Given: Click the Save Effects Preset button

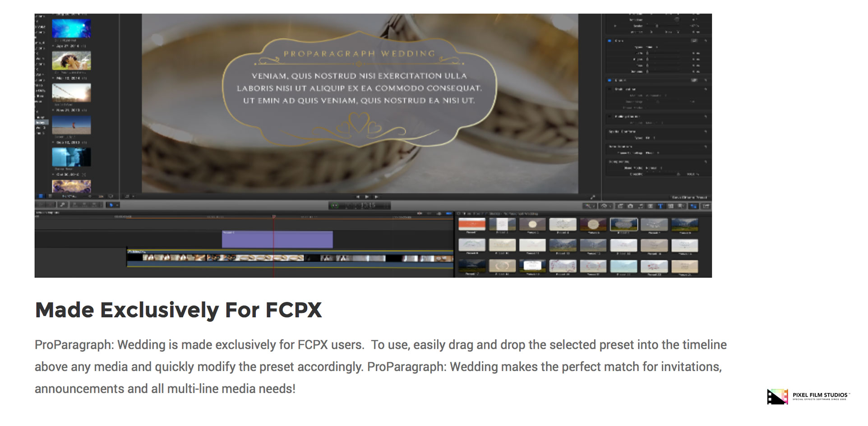Looking at the screenshot, I should pos(689,197).
